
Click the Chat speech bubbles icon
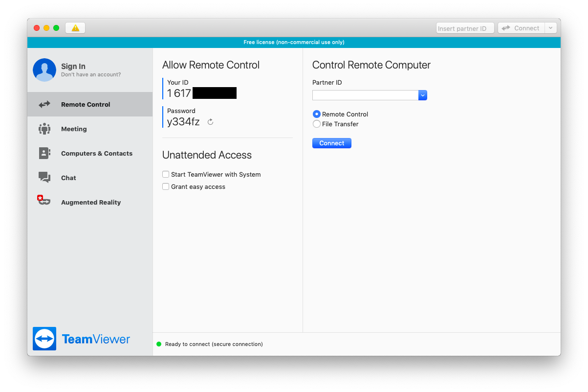coord(44,178)
